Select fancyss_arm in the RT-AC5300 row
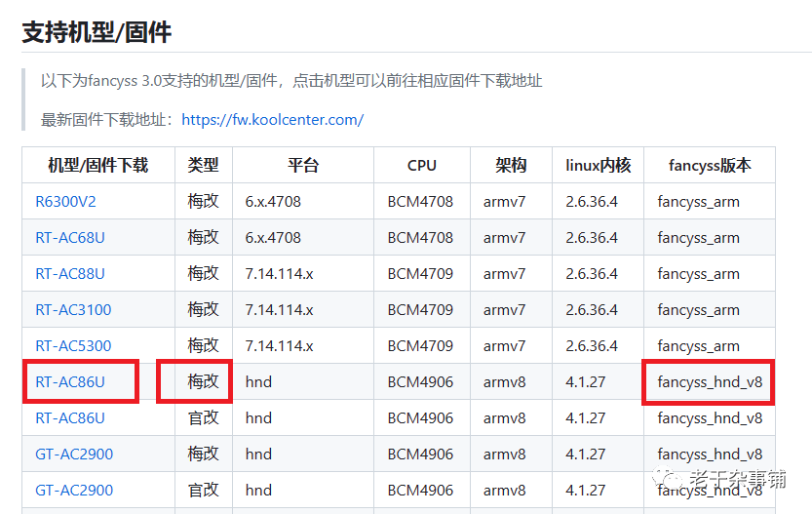Screen dimensions: 812x514 click(x=698, y=345)
